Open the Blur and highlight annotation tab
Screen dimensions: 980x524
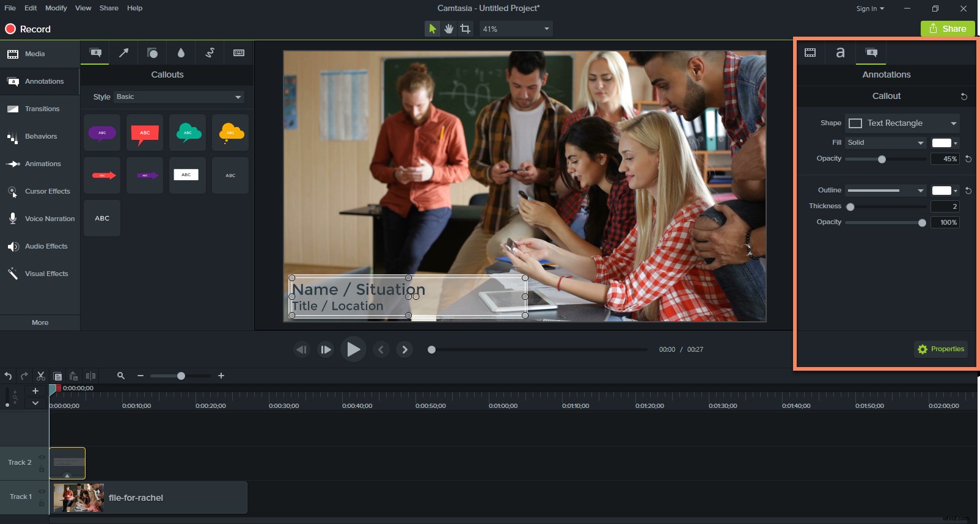(181, 53)
